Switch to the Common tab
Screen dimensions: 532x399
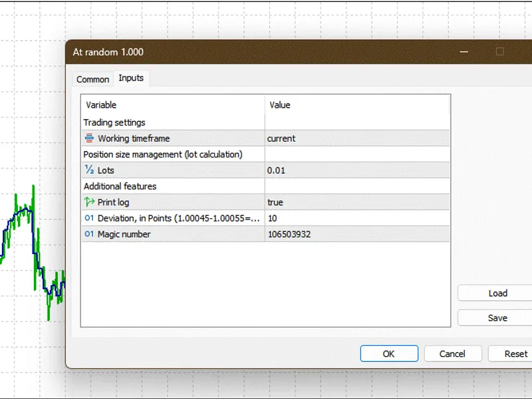pyautogui.click(x=92, y=79)
